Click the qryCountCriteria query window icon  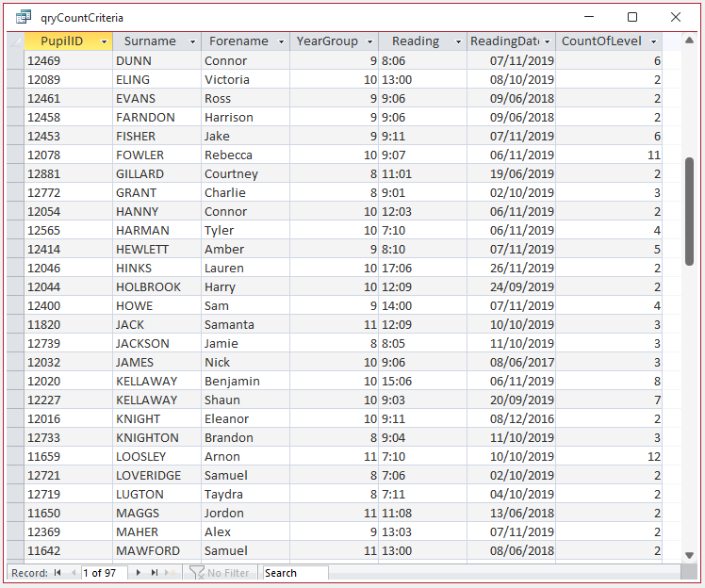pyautogui.click(x=24, y=17)
